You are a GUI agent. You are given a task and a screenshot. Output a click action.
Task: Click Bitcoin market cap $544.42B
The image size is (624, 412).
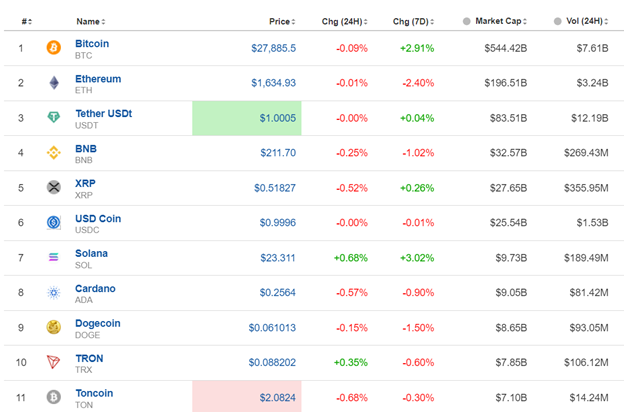(x=505, y=48)
